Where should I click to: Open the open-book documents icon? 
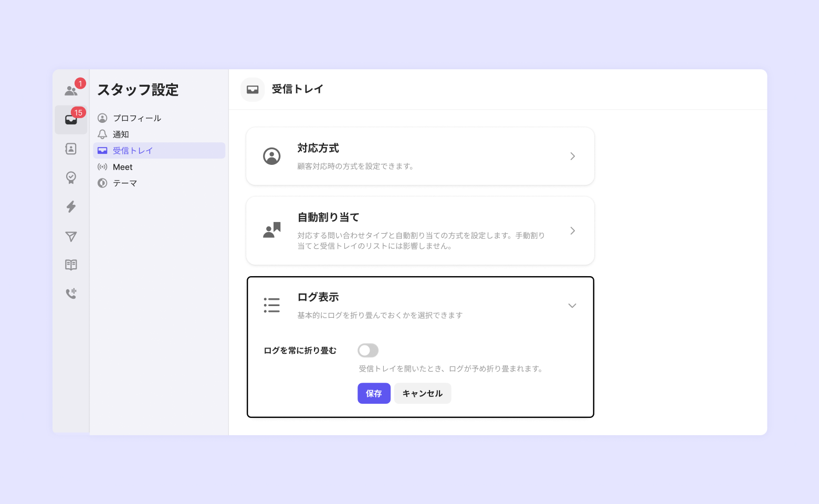pyautogui.click(x=71, y=265)
